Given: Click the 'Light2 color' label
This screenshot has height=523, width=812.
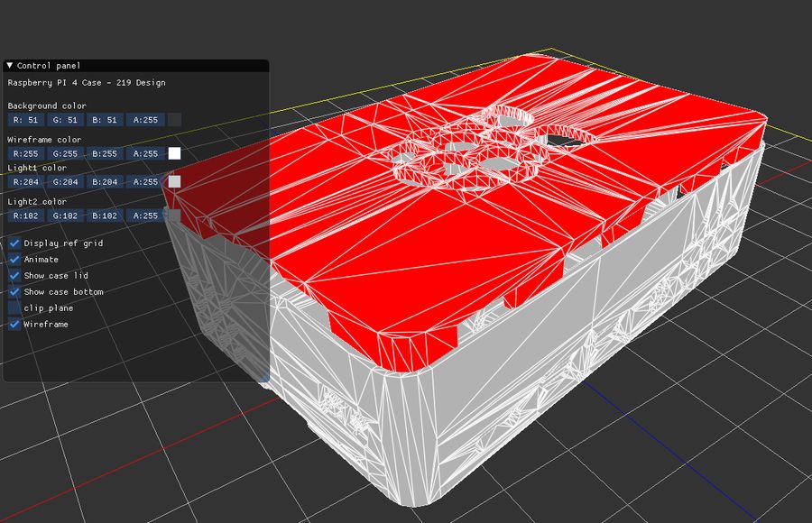Looking at the screenshot, I should pyautogui.click(x=37, y=201).
